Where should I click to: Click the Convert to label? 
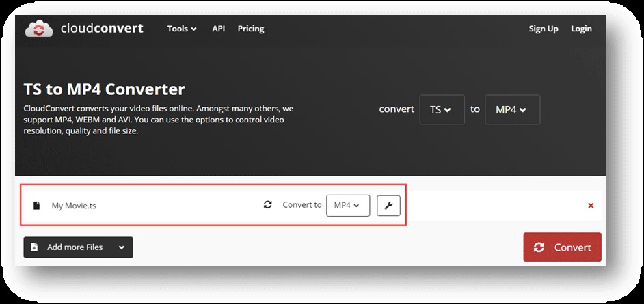tap(302, 205)
